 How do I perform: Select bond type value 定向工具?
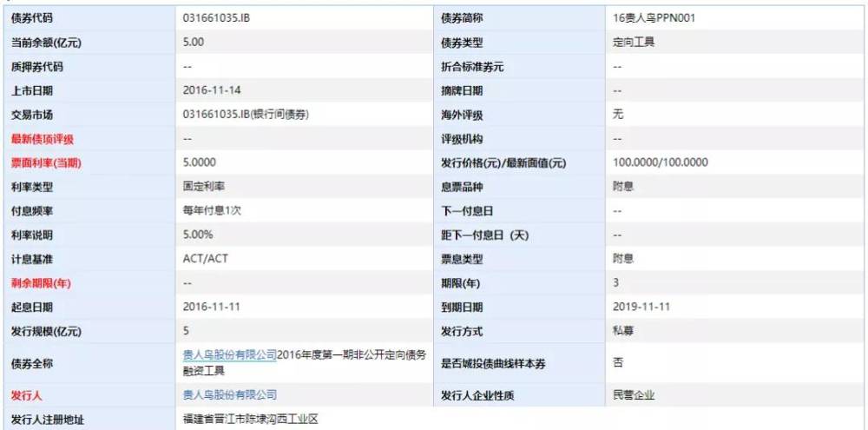pyautogui.click(x=634, y=42)
